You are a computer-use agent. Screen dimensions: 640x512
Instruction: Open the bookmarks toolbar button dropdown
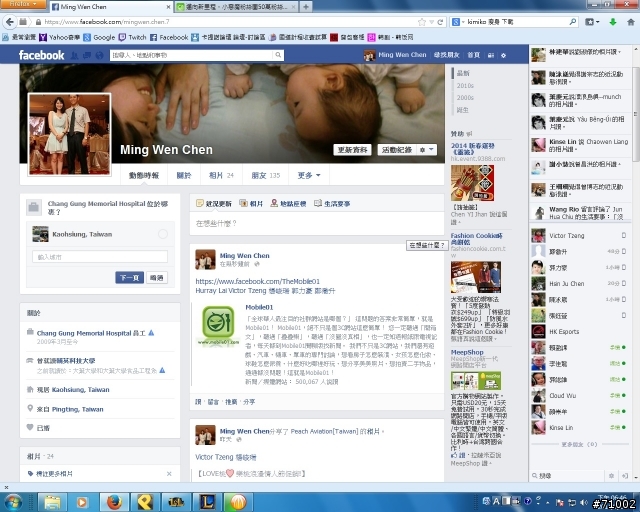592,22
